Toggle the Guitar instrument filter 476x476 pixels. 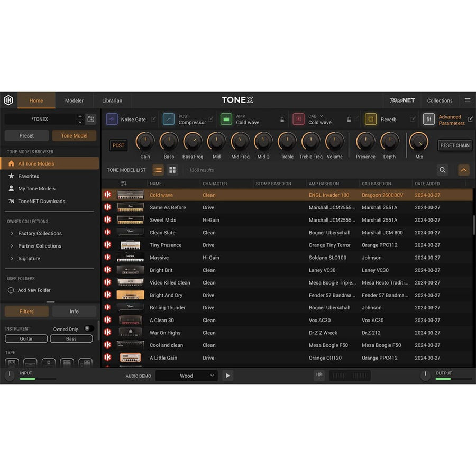[x=26, y=338]
